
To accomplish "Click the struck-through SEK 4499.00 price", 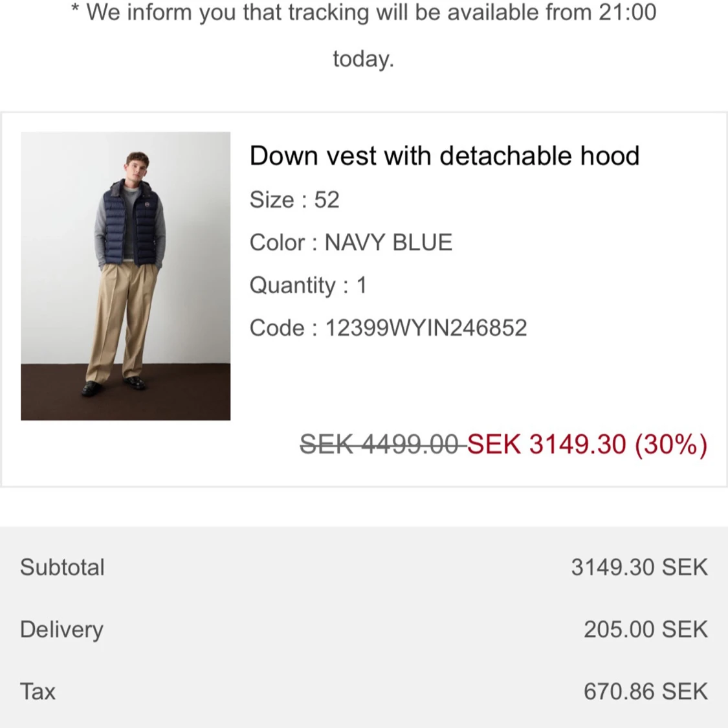I will (x=382, y=445).
